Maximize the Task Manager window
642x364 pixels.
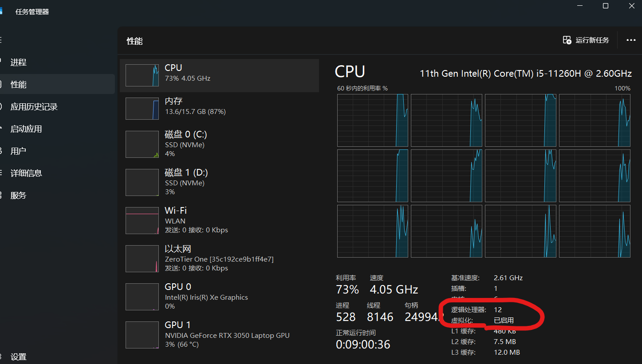click(x=606, y=6)
